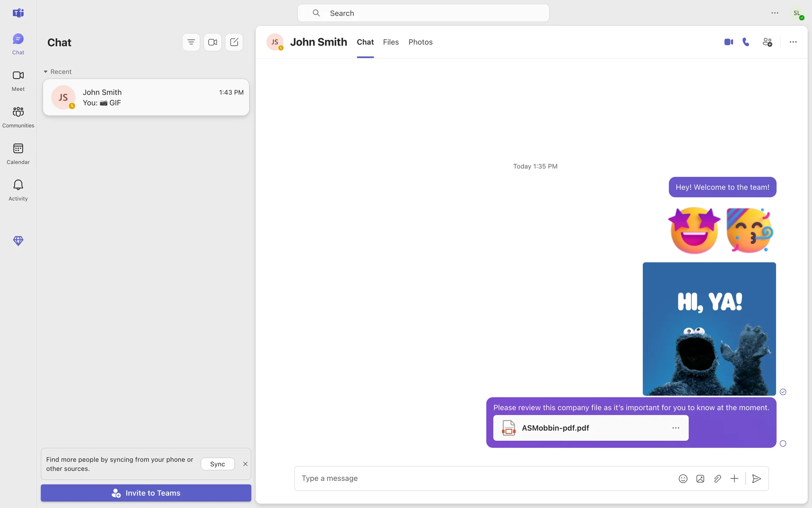This screenshot has width=812, height=508.
Task: Open Communities in the left sidebar
Action: [18, 116]
